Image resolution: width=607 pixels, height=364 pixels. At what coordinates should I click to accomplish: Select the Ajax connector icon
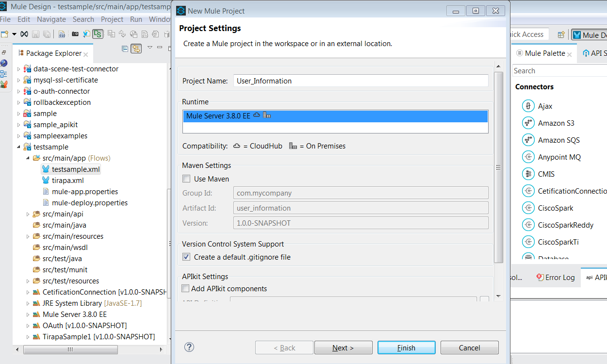pos(528,106)
